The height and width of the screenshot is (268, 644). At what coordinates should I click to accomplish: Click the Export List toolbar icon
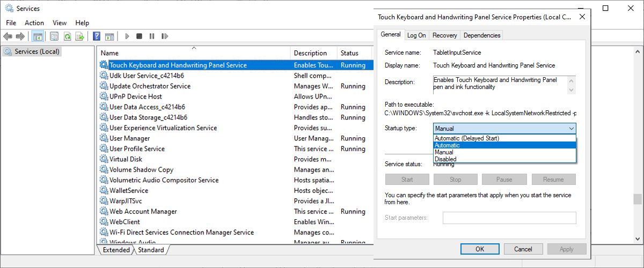[x=79, y=36]
